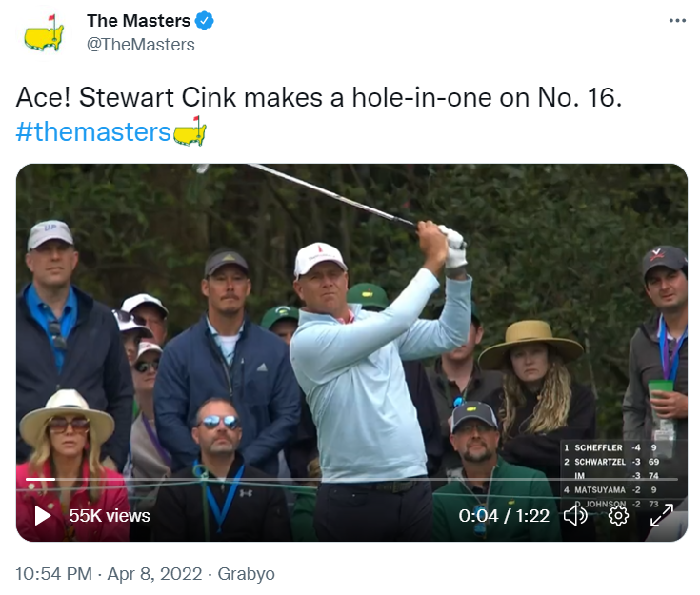Click the Masters logo emoji after hashtag

pos(190,131)
